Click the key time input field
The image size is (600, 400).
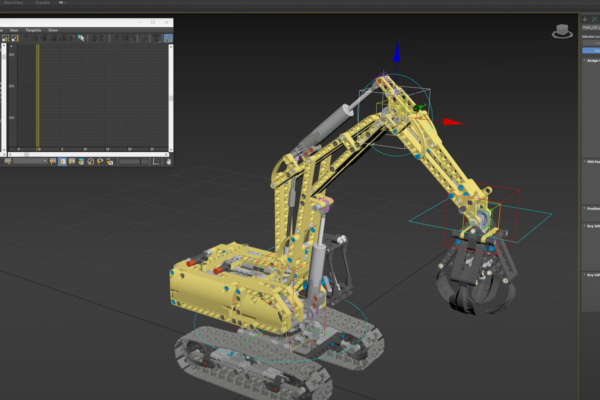(130, 162)
